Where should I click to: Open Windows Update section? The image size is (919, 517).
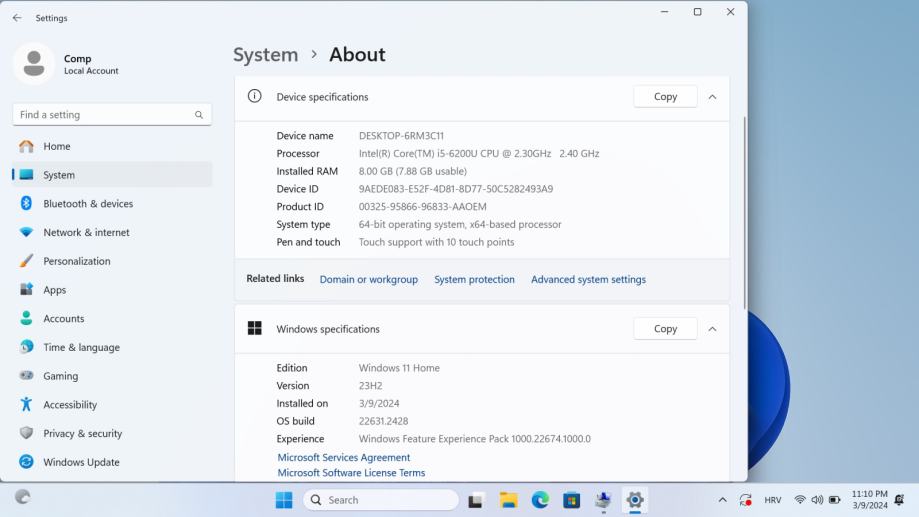tap(81, 462)
